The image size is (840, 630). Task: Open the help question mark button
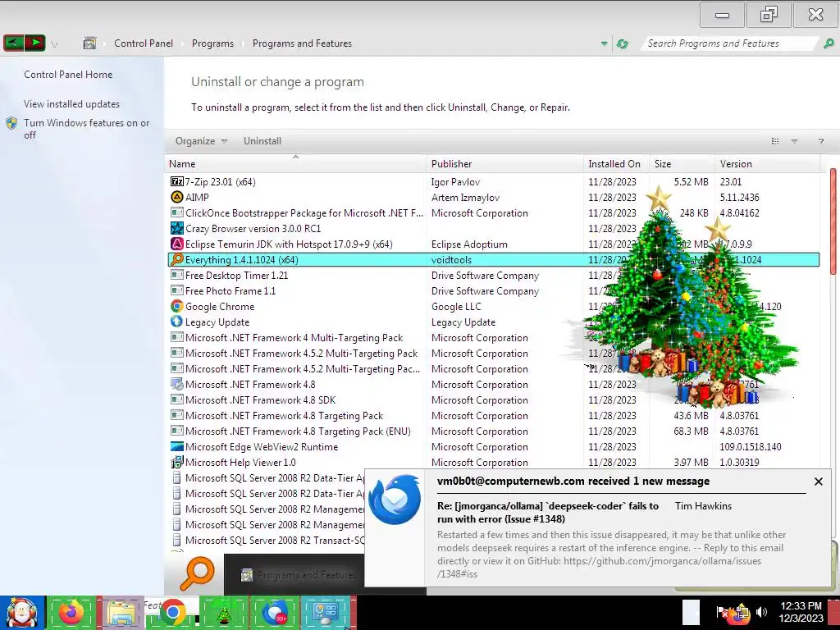coord(820,141)
